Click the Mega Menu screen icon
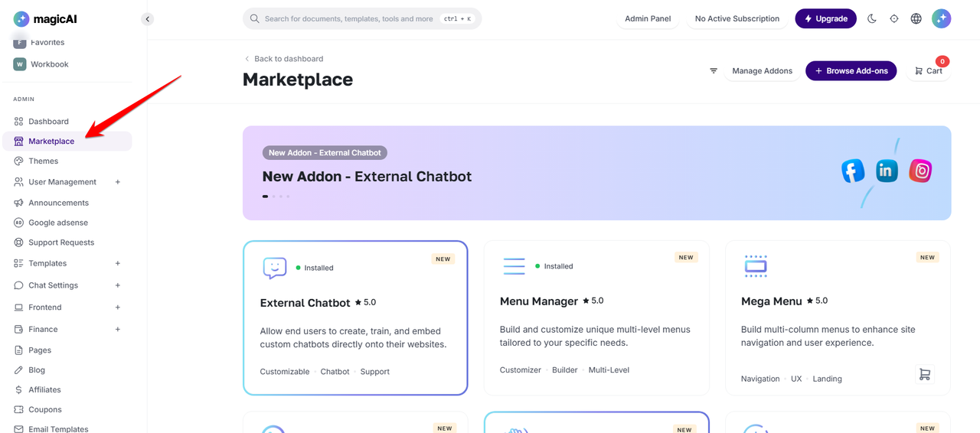The width and height of the screenshot is (980, 433). tap(756, 265)
